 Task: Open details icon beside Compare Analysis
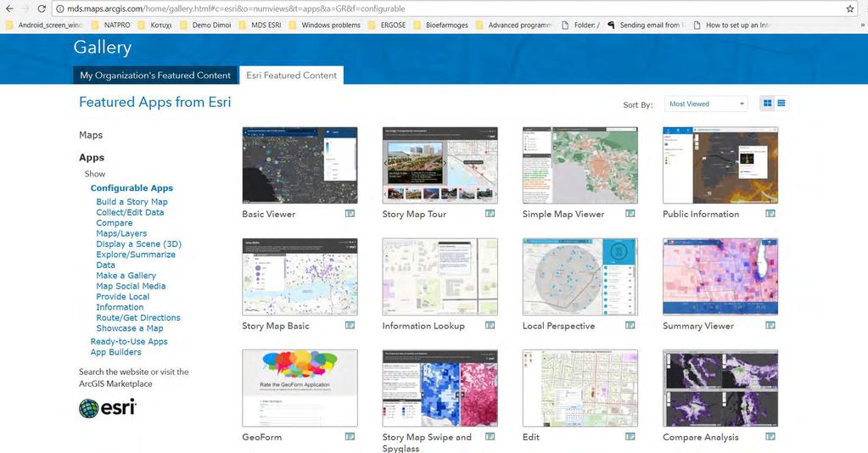(x=770, y=436)
